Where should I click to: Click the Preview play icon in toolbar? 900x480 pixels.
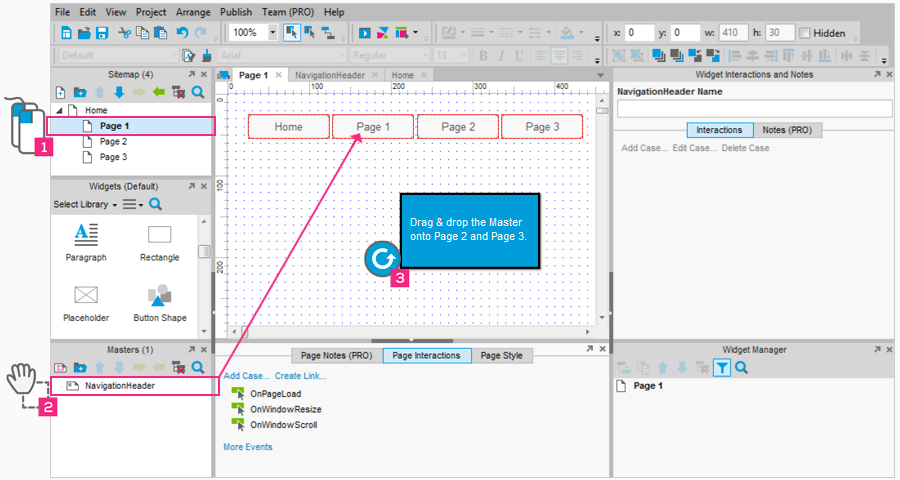click(x=365, y=33)
